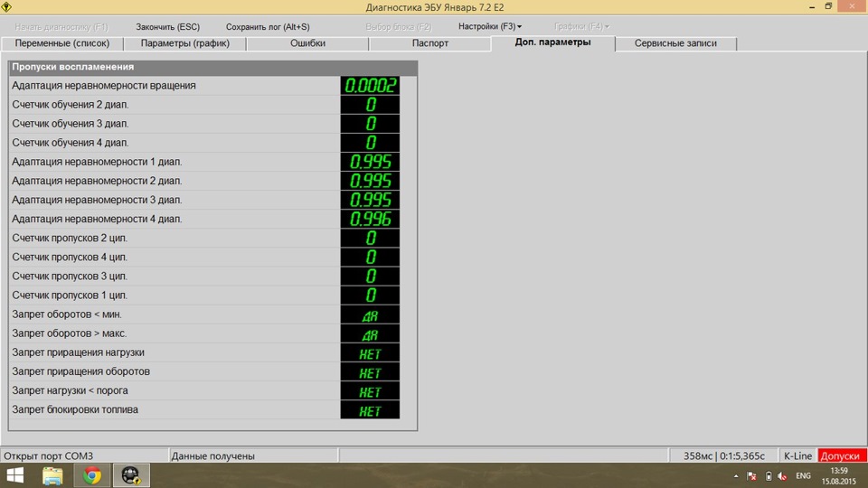The width and height of the screenshot is (868, 488).
Task: Switch to Переменные (список) tab
Action: [x=62, y=43]
